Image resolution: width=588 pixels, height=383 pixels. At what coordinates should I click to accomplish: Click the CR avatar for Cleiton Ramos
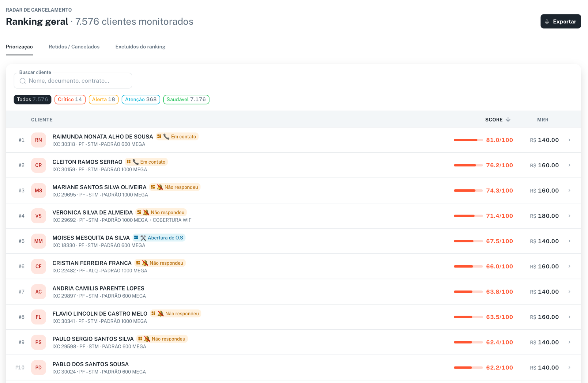point(38,165)
